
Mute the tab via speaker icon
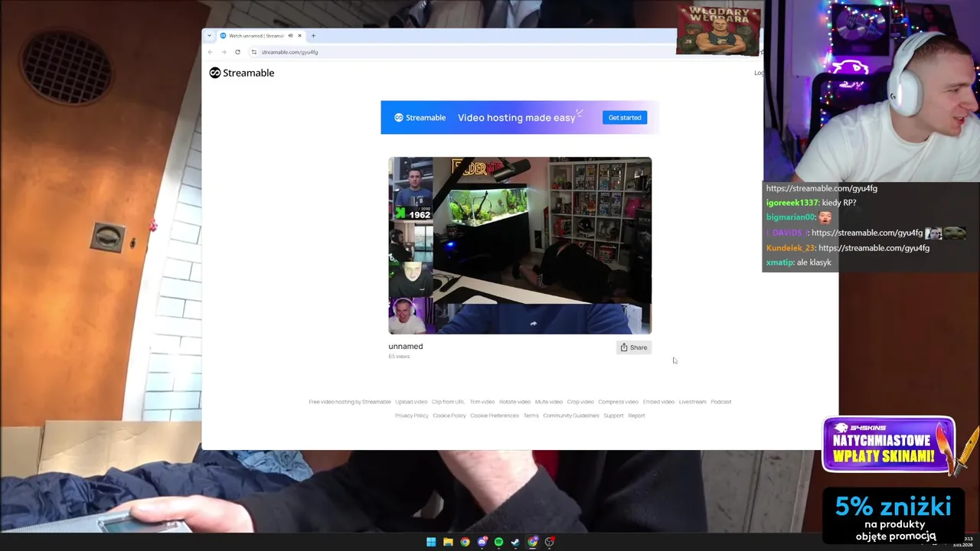[290, 36]
